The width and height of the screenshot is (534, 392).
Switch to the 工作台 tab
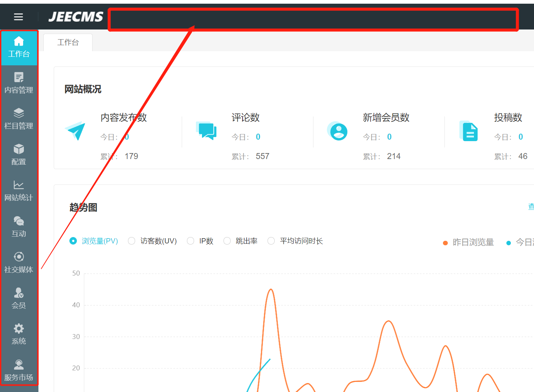(68, 42)
